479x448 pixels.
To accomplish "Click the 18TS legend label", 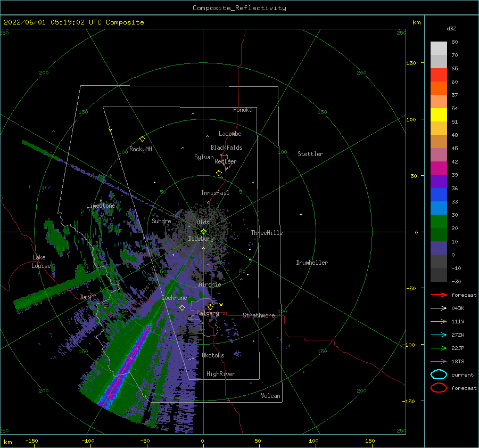I will [x=458, y=362].
